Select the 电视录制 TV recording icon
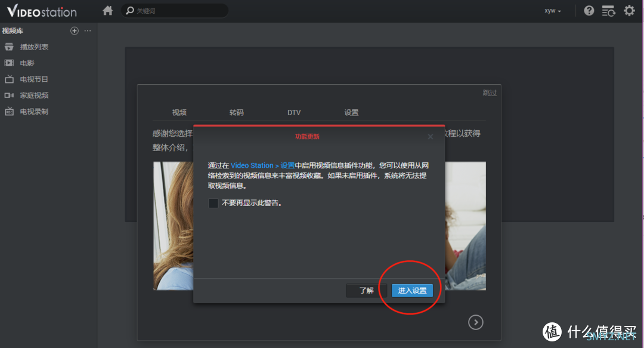 click(x=9, y=112)
